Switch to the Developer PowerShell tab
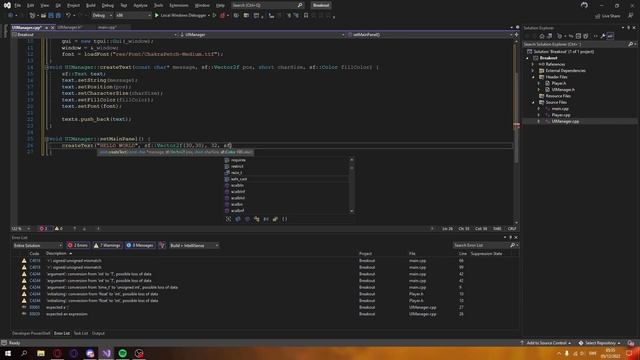The width and height of the screenshot is (640, 360). pos(31,333)
